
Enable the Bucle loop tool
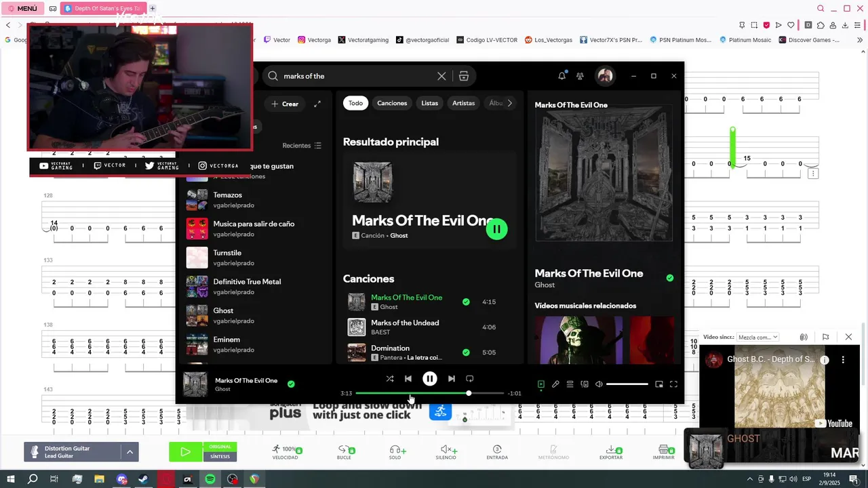[x=344, y=452]
